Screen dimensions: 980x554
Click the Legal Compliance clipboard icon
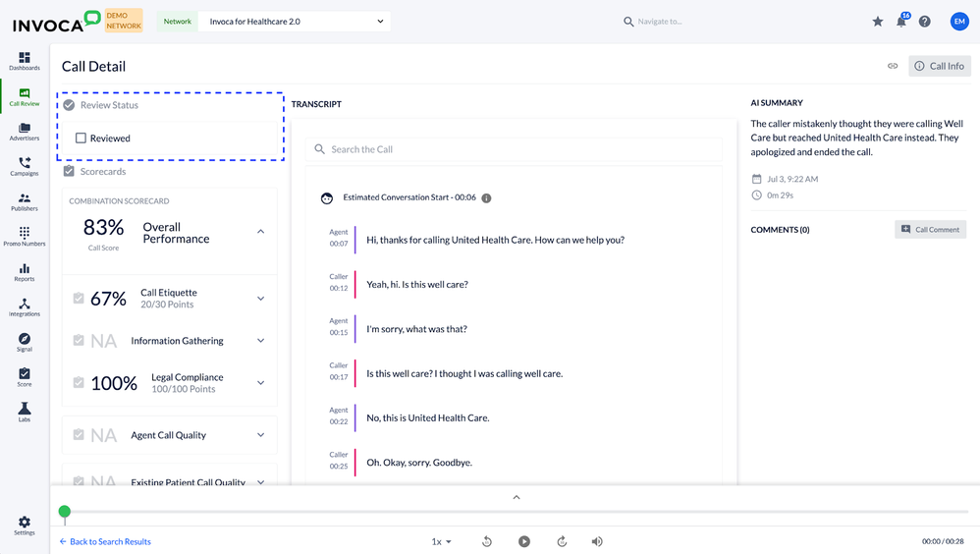(79, 382)
